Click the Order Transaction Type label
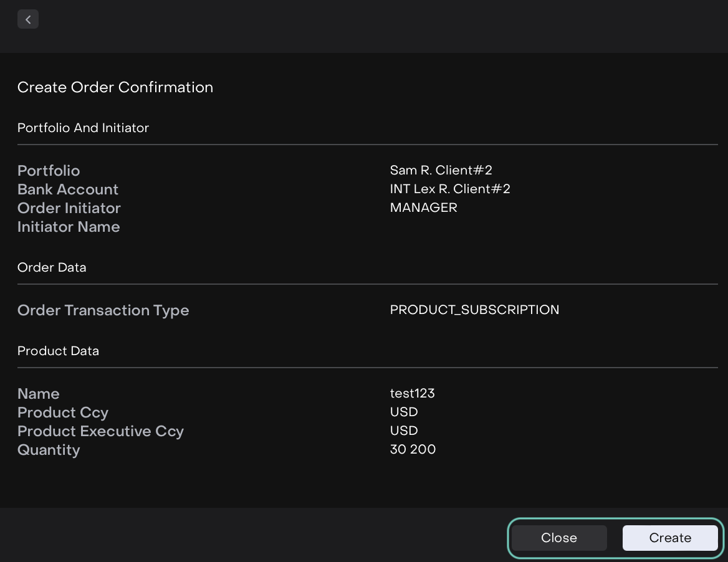The height and width of the screenshot is (562, 728). [103, 310]
